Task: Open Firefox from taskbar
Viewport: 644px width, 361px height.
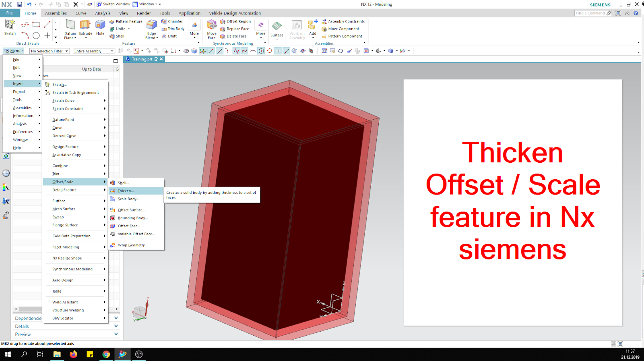Action: (x=73, y=354)
